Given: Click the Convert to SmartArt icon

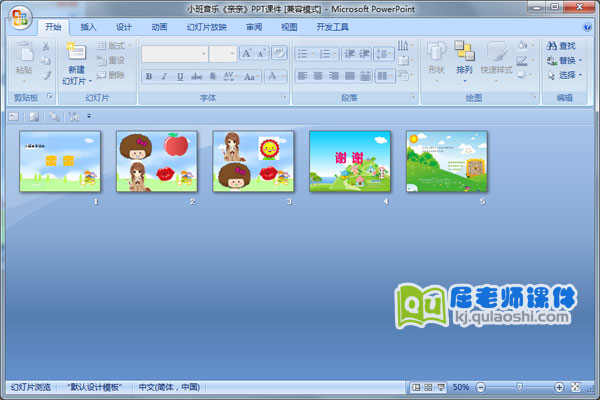Looking at the screenshot, I should point(405,75).
